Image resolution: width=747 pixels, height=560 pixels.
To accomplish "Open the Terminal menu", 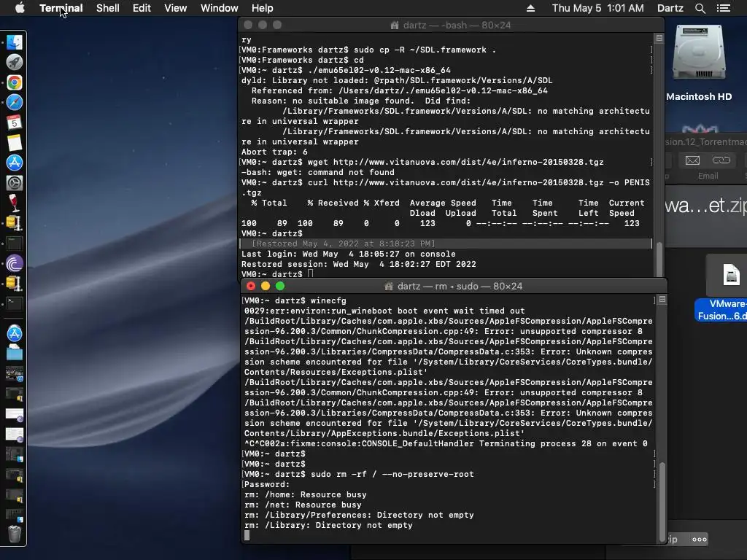I will tap(61, 8).
